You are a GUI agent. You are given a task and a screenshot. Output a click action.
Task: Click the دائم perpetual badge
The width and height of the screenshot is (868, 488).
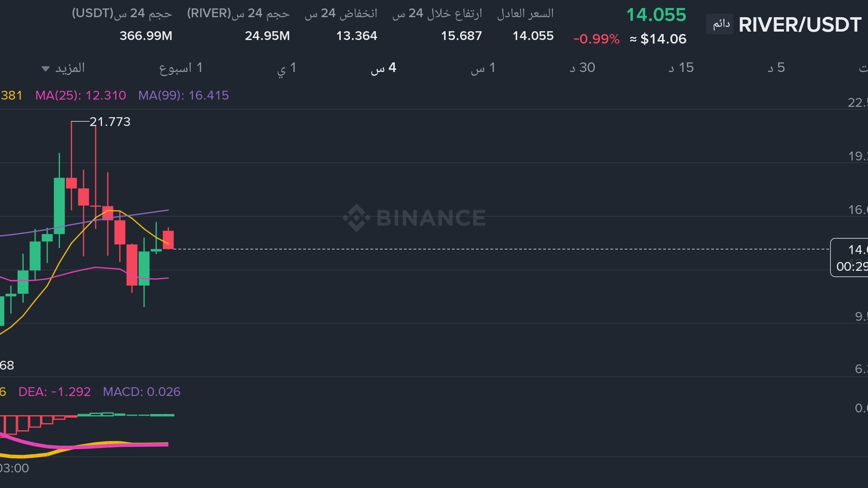(720, 24)
